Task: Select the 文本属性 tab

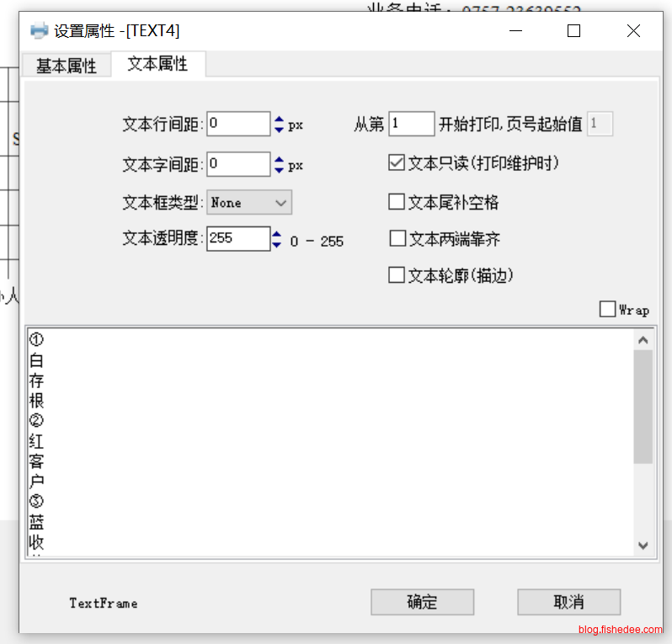Action: tap(157, 64)
